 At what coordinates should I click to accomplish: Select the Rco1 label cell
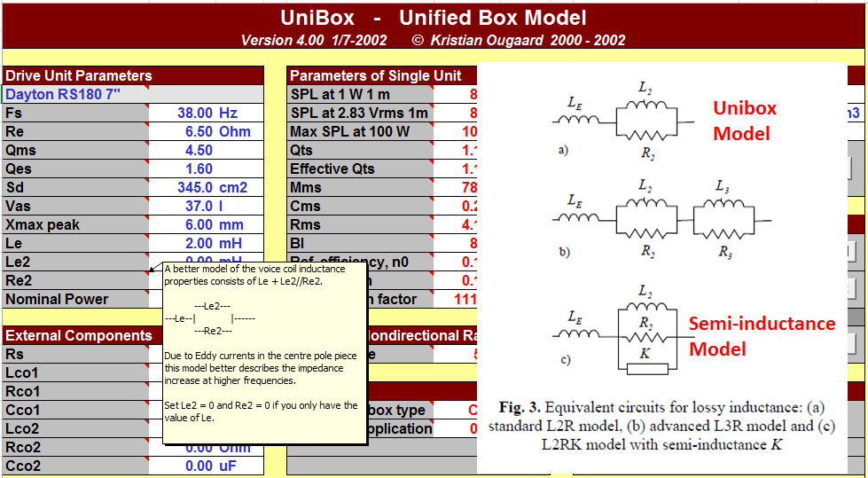tap(76, 392)
